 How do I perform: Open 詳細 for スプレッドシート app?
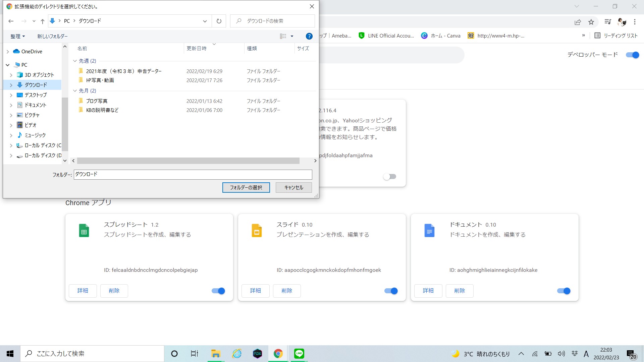[x=83, y=291]
